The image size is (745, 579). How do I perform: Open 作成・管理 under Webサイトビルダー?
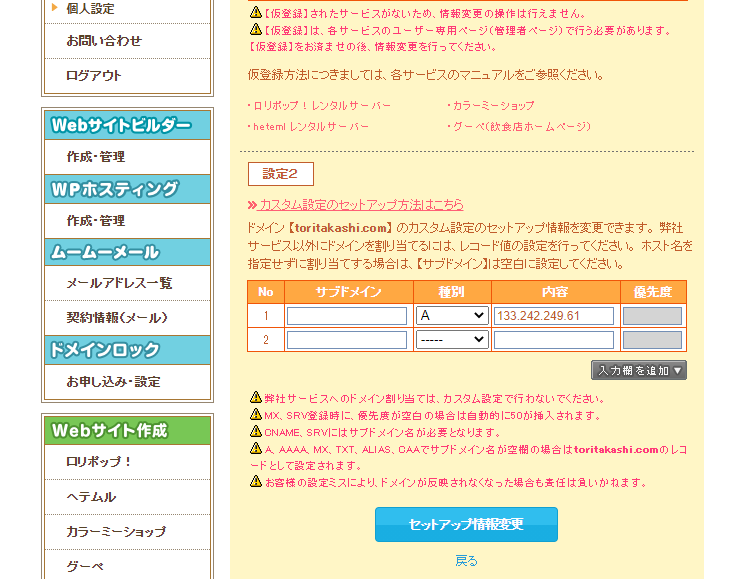(x=96, y=157)
